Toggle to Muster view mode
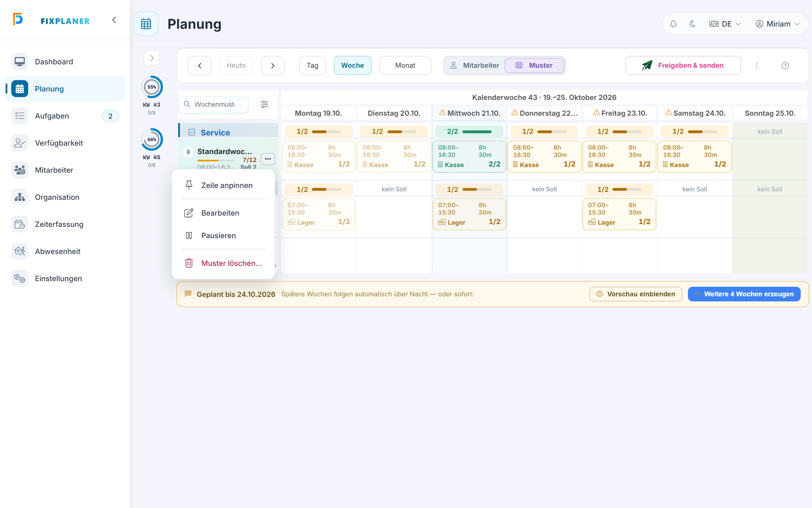This screenshot has height=508, width=812. [534, 65]
